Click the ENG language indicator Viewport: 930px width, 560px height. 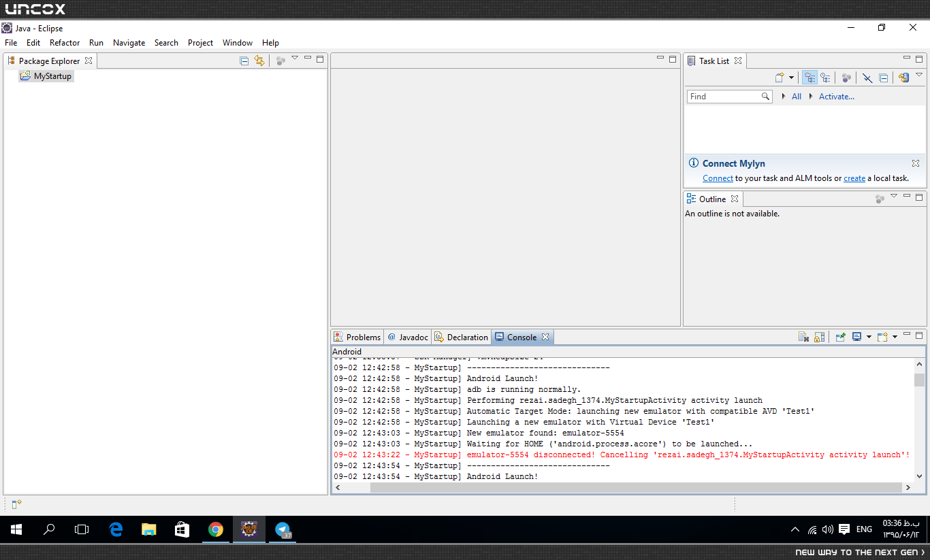pos(864,529)
